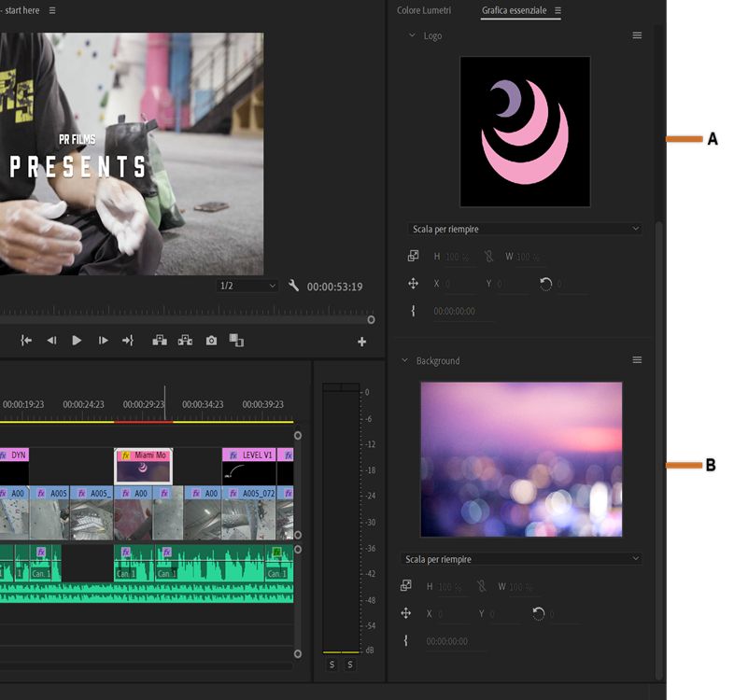Click Logo position move icon

pyautogui.click(x=413, y=284)
